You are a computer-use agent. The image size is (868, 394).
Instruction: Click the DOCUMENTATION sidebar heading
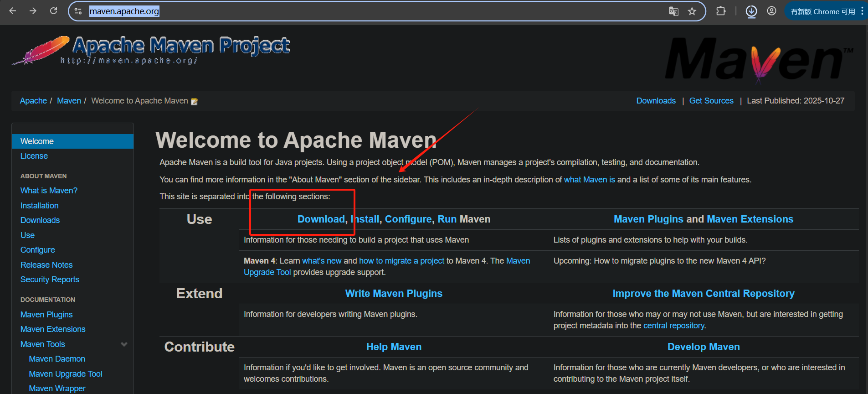pyautogui.click(x=48, y=300)
